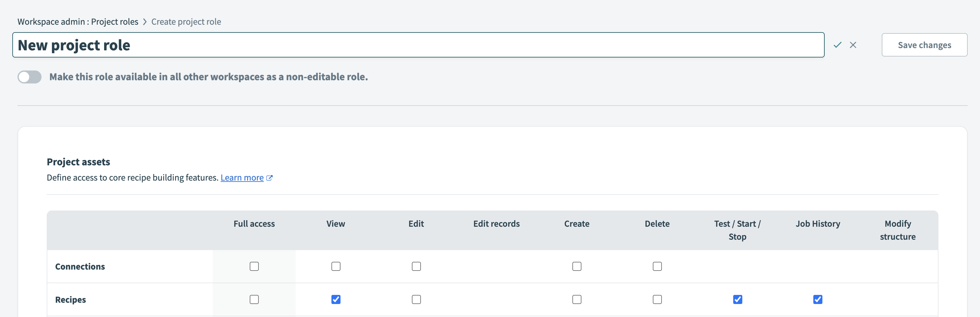The width and height of the screenshot is (980, 317).
Task: Click the breadcrumb chevron separator
Action: [145, 22]
